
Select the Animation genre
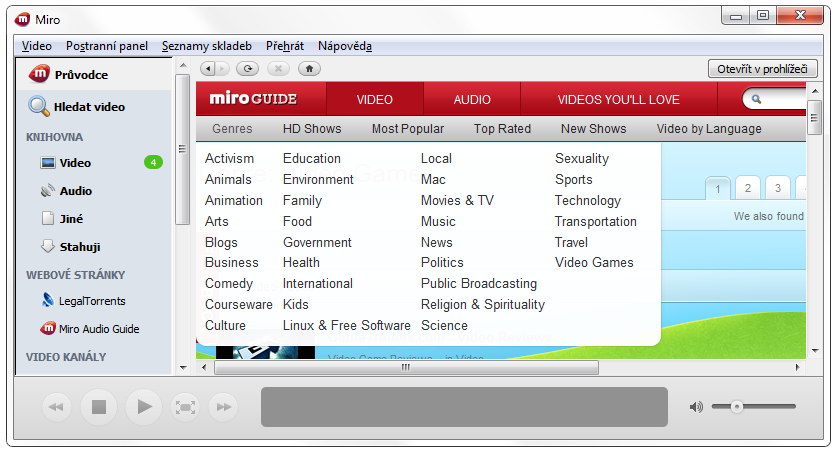click(x=234, y=201)
